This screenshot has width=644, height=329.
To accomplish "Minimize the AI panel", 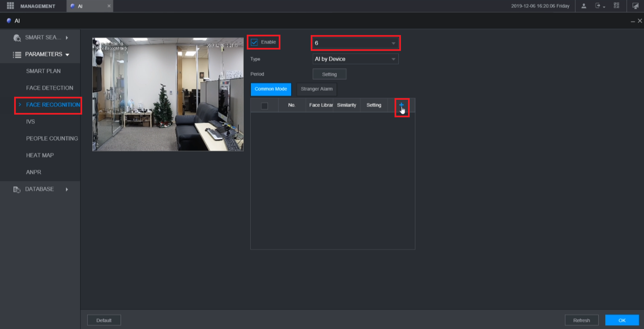I will point(633,21).
